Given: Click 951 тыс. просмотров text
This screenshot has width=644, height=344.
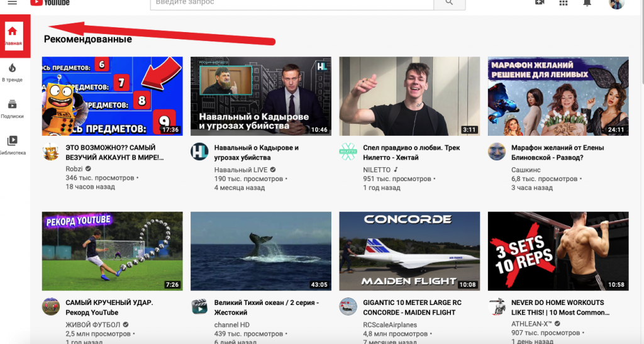Looking at the screenshot, I should (x=397, y=179).
